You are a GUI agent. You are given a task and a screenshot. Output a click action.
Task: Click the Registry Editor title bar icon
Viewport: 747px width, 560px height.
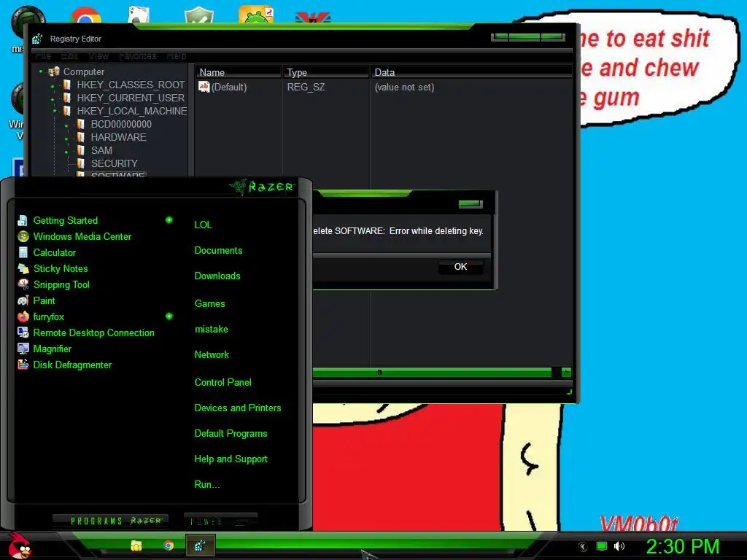click(x=38, y=39)
